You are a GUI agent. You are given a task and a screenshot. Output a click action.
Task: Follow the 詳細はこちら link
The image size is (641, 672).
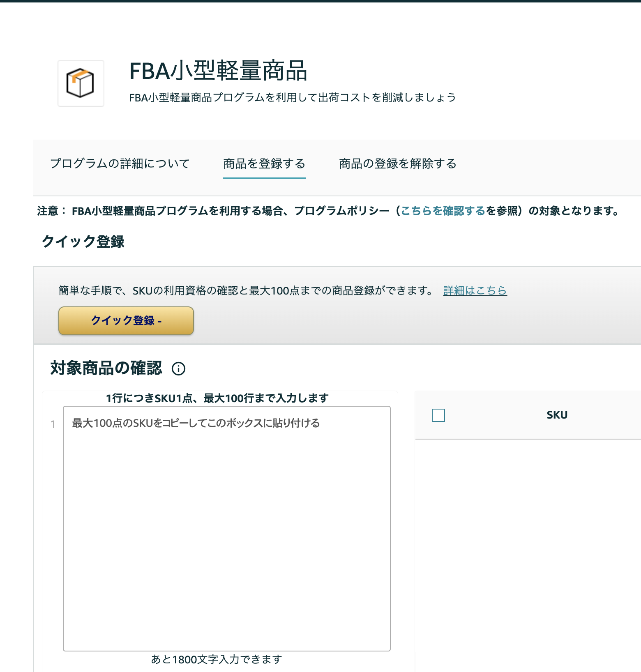click(475, 291)
